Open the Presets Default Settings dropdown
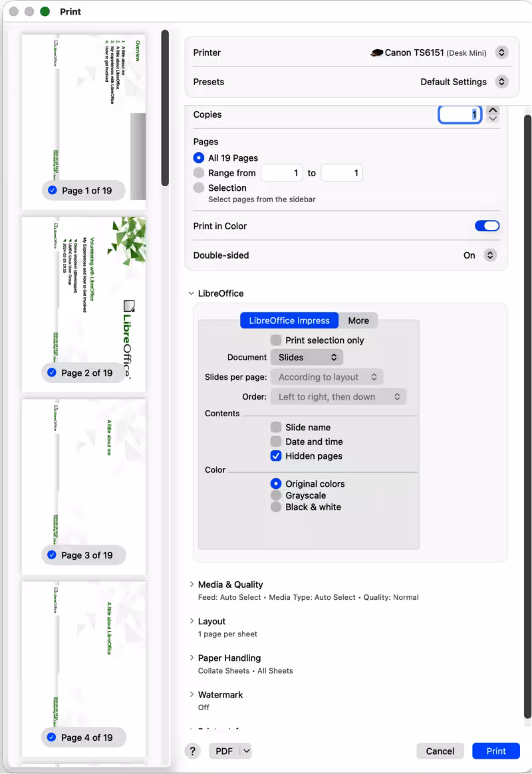This screenshot has width=532, height=774. tap(501, 81)
